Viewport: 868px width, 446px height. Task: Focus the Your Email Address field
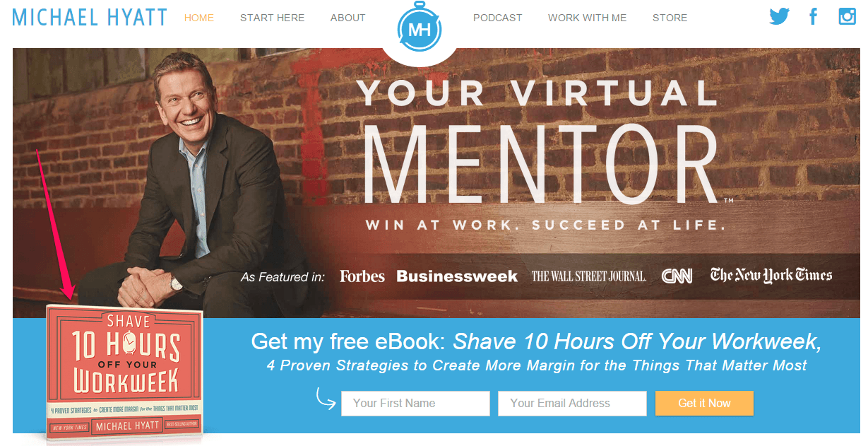coord(572,403)
